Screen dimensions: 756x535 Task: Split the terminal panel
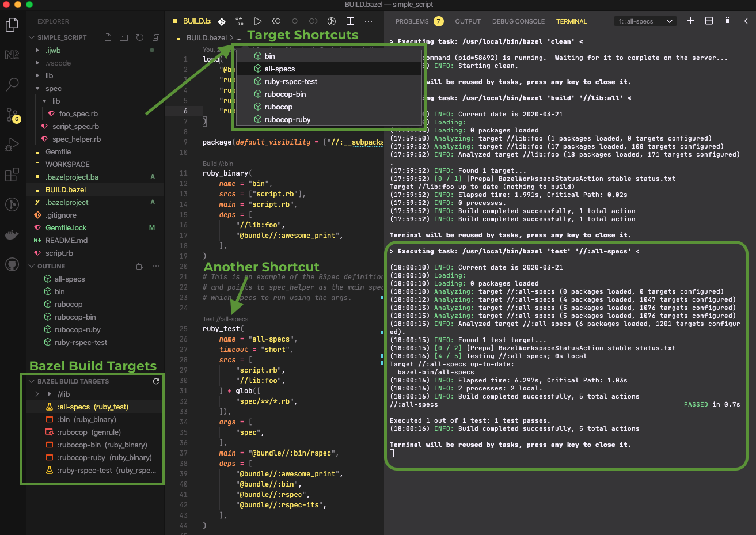click(709, 21)
